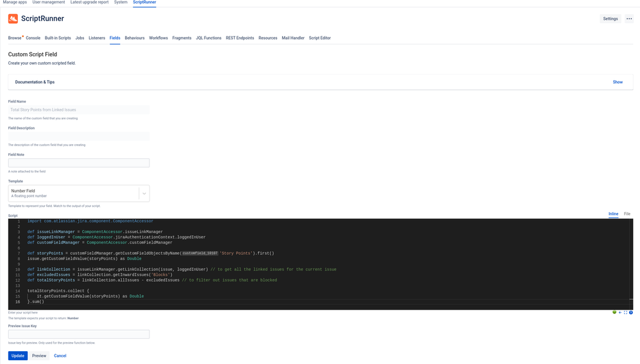Click into the Field Name input
640x364 pixels.
[79, 110]
